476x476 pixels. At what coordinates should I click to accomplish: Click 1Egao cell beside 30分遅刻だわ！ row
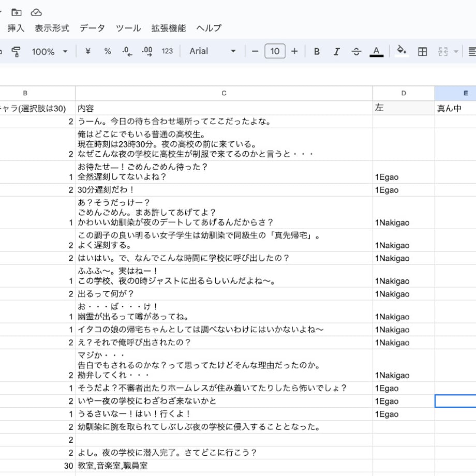point(404,190)
